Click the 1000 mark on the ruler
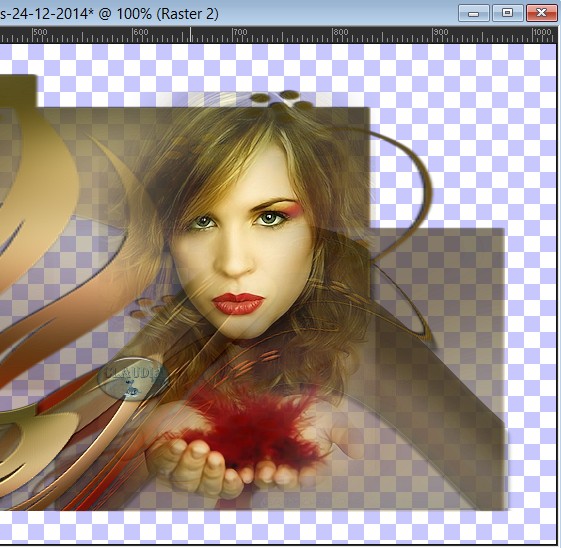561x548 pixels. click(542, 32)
